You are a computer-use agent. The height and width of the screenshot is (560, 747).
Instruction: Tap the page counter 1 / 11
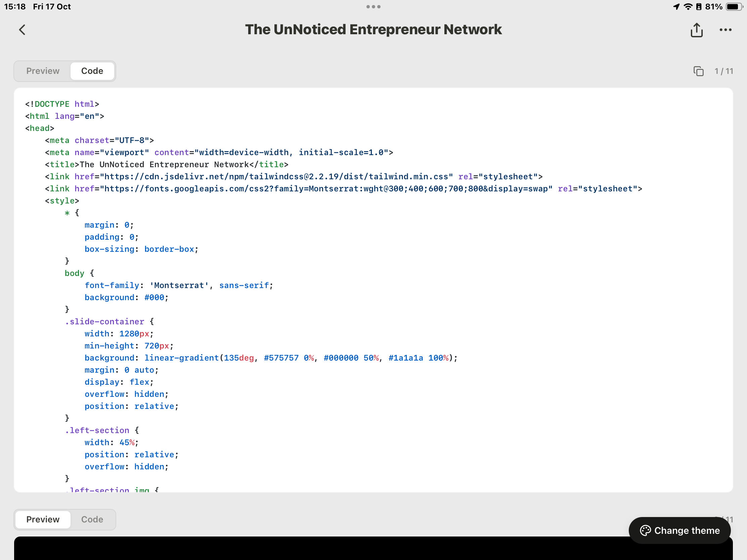(724, 71)
